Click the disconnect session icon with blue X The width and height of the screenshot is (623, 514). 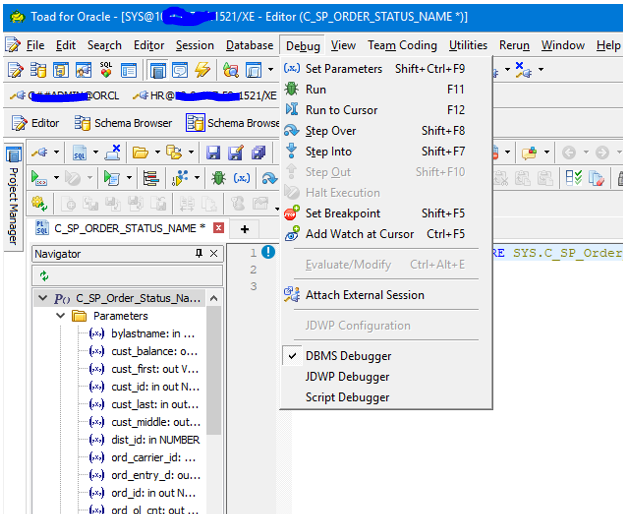[x=113, y=152]
